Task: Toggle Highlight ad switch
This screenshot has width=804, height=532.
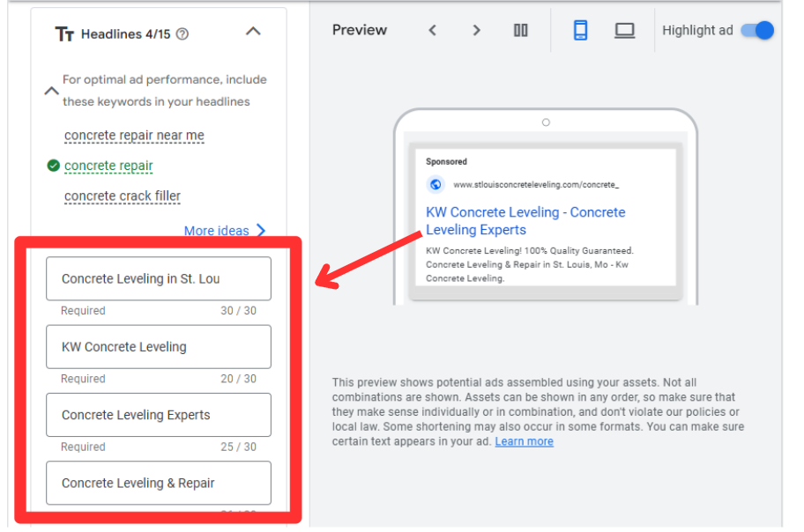Action: pyautogui.click(x=757, y=30)
